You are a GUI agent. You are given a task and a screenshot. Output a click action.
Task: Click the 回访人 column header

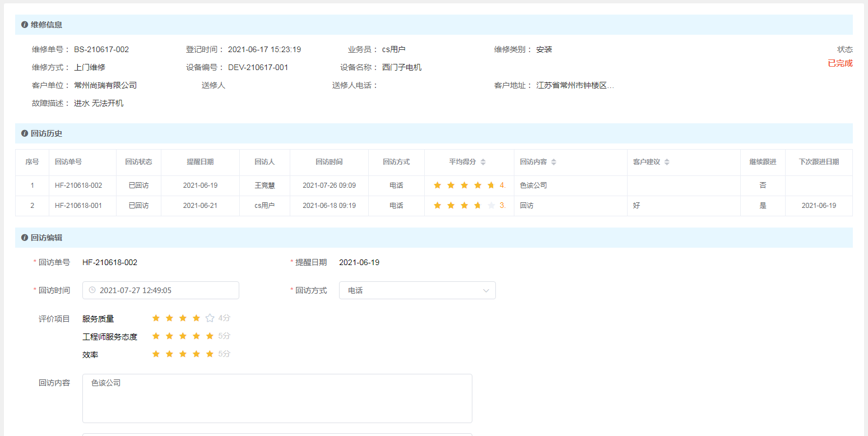point(264,162)
